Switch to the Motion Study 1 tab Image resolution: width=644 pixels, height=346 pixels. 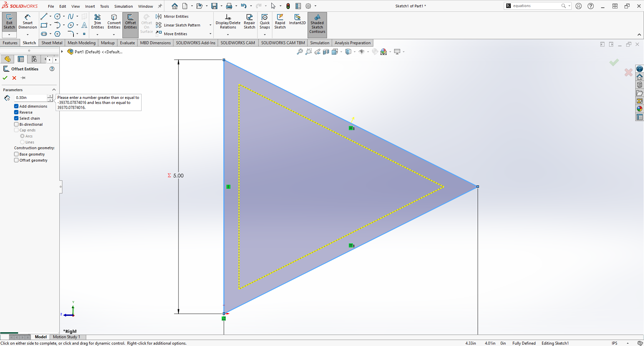(66, 337)
